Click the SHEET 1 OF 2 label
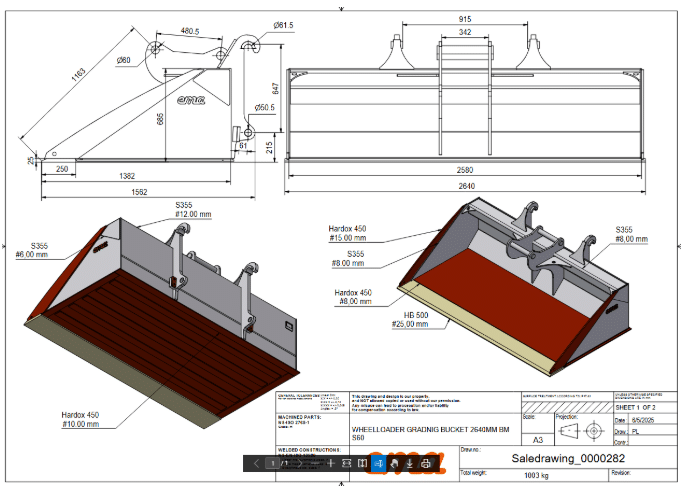The height and width of the screenshot is (491, 693). point(636,407)
